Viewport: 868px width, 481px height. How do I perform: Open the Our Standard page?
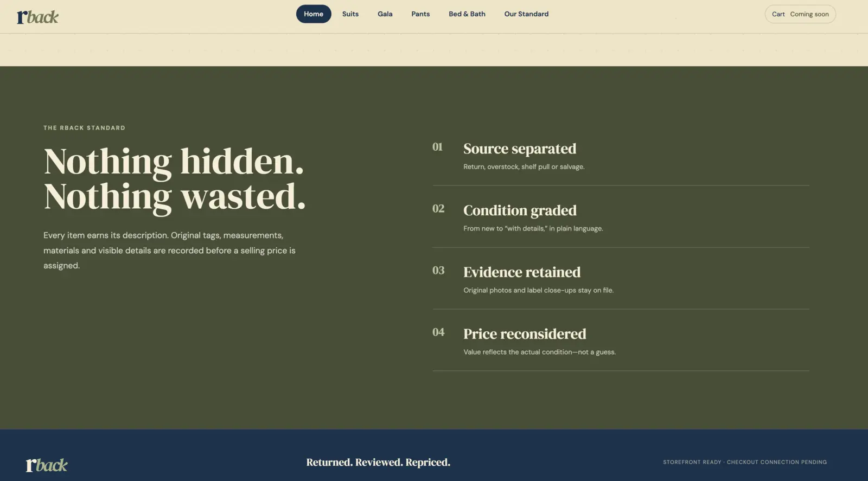coord(526,14)
